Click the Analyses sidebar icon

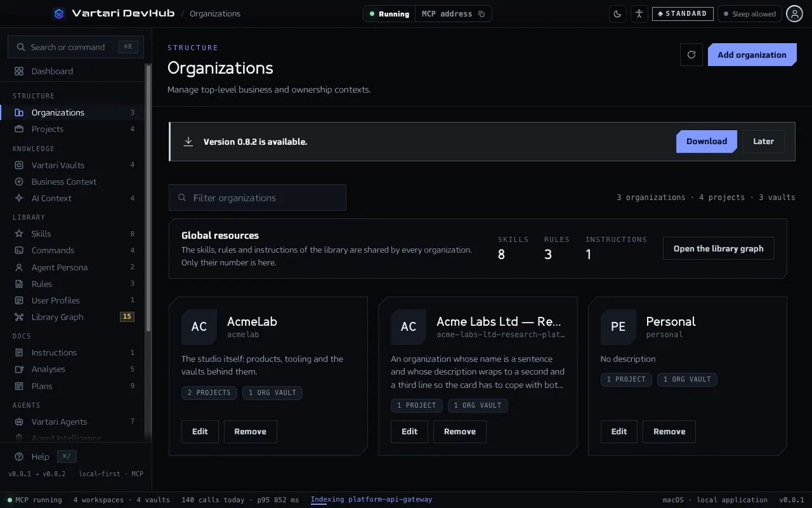pyautogui.click(x=19, y=369)
